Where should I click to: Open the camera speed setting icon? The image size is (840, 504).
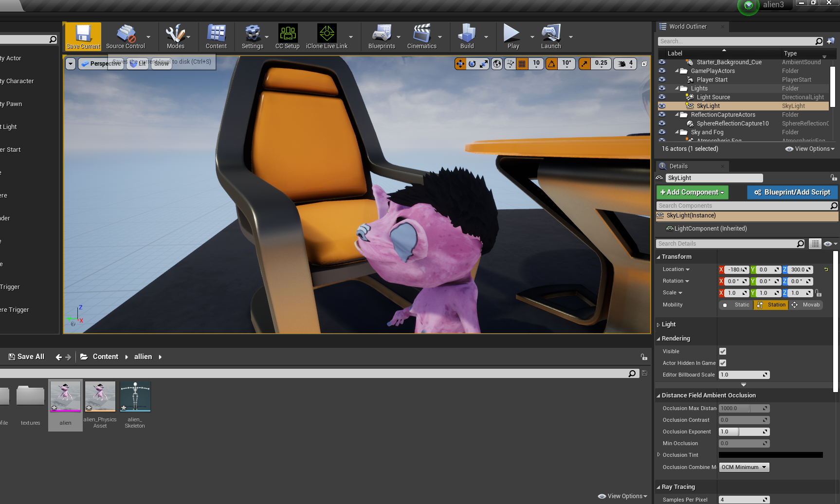pos(625,64)
